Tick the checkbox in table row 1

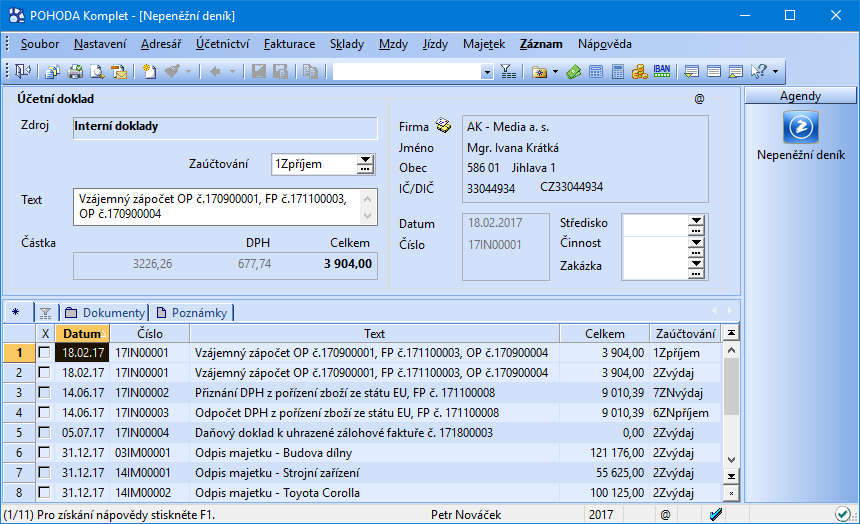point(44,353)
